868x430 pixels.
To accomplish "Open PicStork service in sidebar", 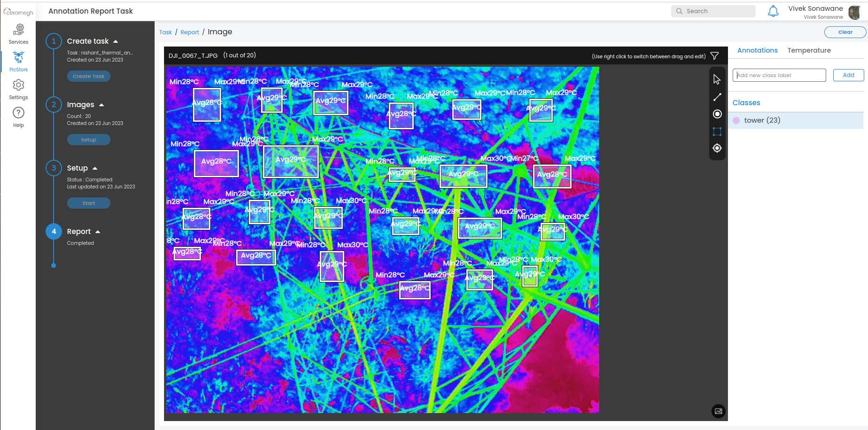I will 18,62.
